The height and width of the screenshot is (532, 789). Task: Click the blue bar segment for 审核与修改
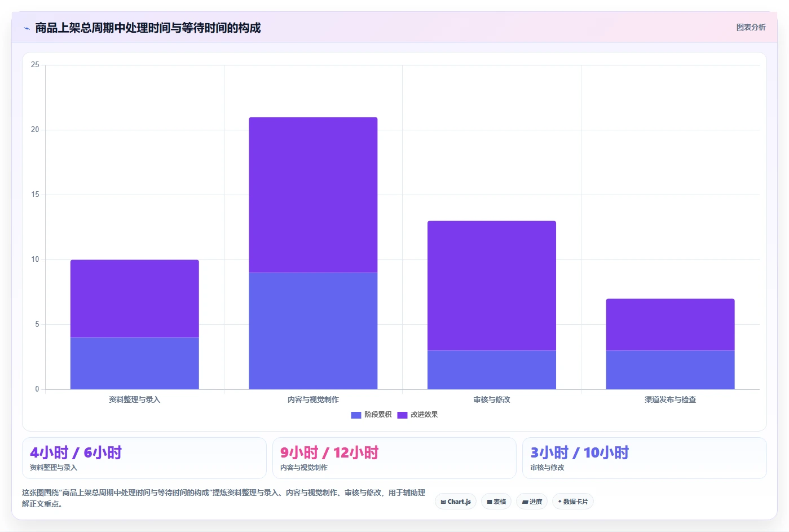[492, 370]
